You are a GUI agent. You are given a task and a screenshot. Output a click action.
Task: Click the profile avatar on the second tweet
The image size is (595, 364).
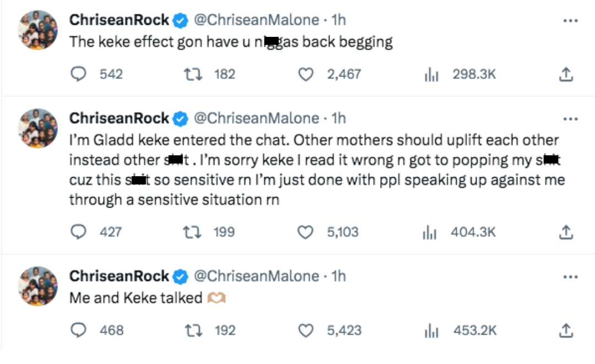38,128
